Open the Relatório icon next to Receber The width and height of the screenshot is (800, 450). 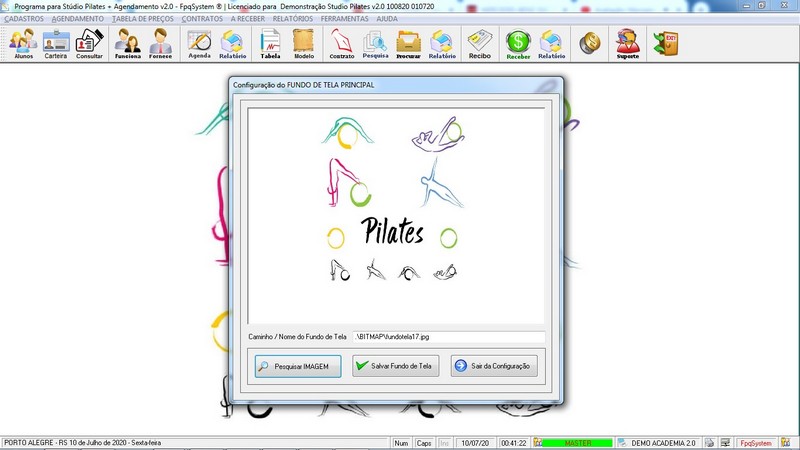click(x=552, y=44)
